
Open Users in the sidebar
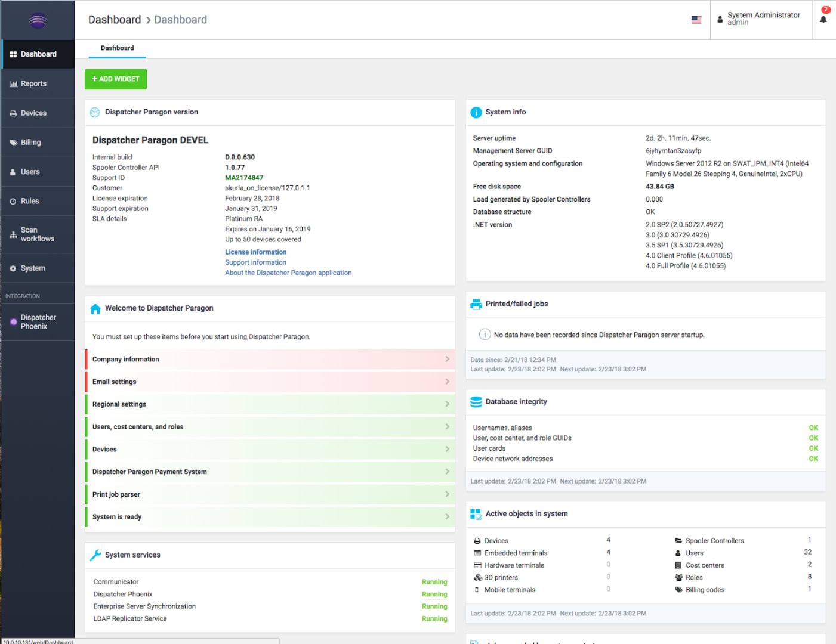pos(38,172)
